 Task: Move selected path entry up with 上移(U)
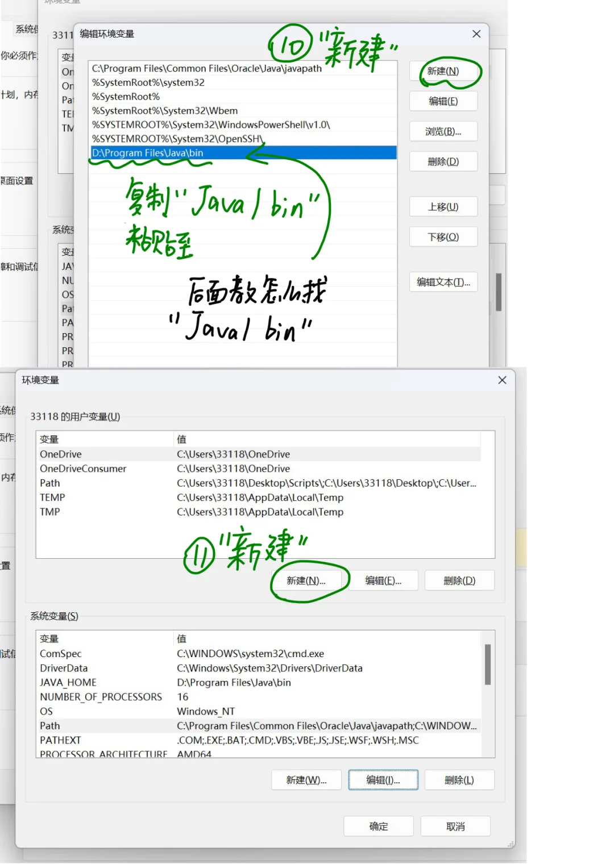coord(443,206)
